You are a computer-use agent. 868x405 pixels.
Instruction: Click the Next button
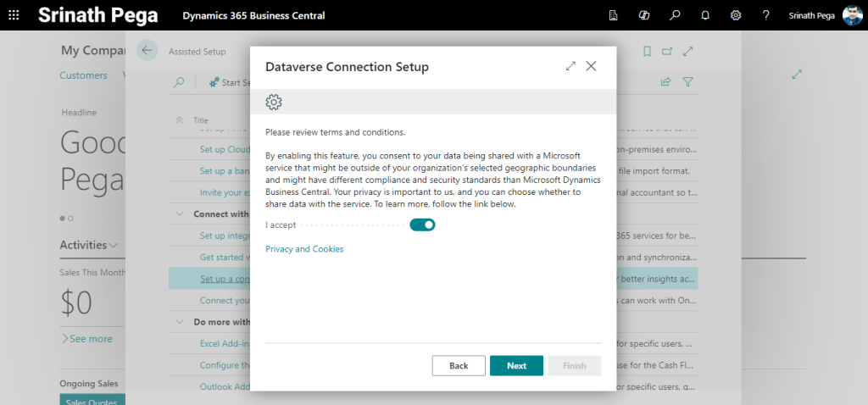tap(516, 365)
